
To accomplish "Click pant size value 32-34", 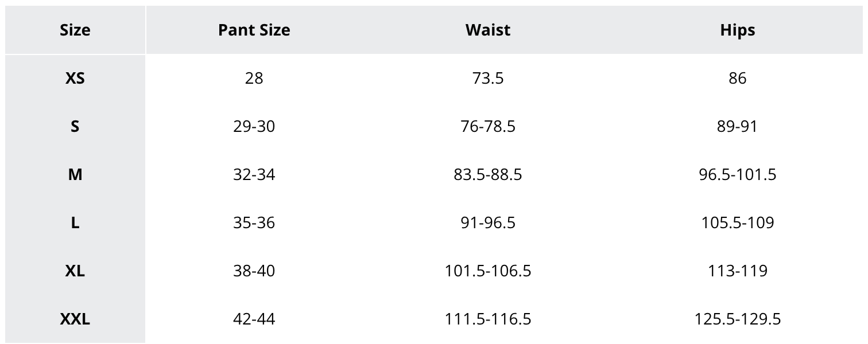I will coord(254,174).
